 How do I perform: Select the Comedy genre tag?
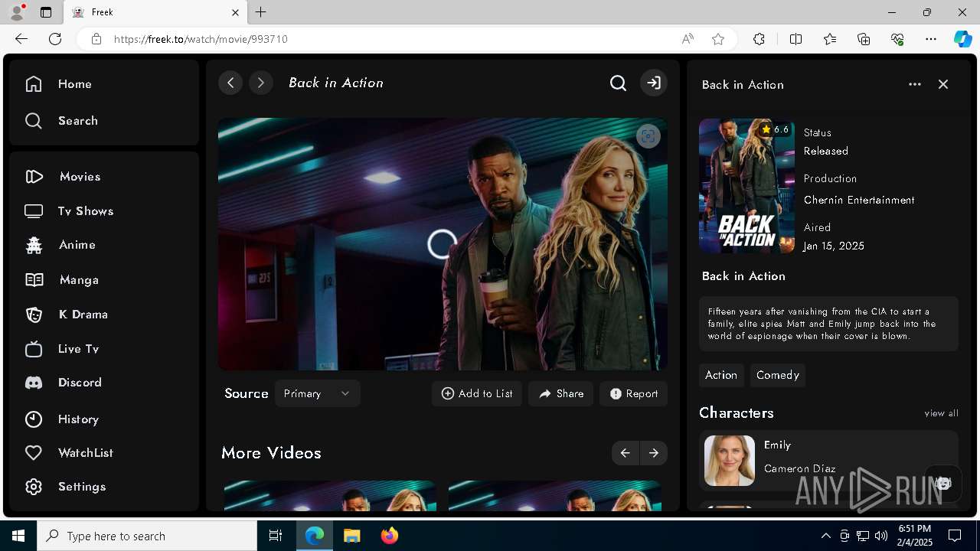[x=778, y=375]
